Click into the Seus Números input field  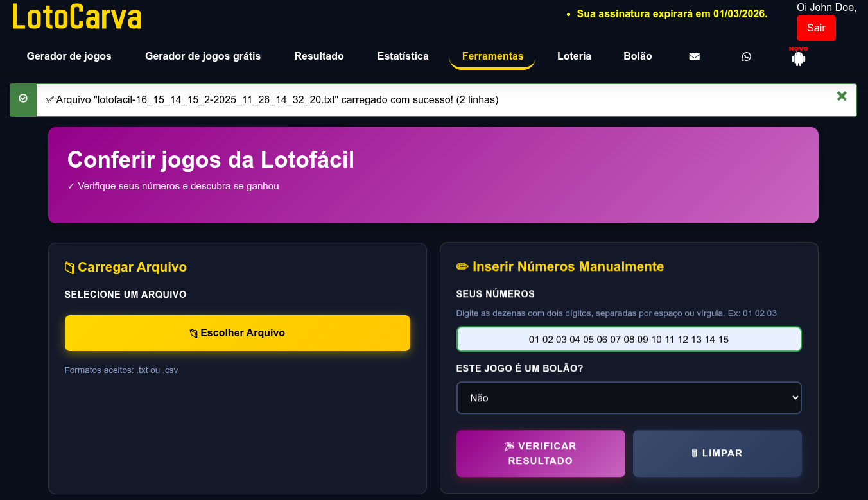click(629, 340)
